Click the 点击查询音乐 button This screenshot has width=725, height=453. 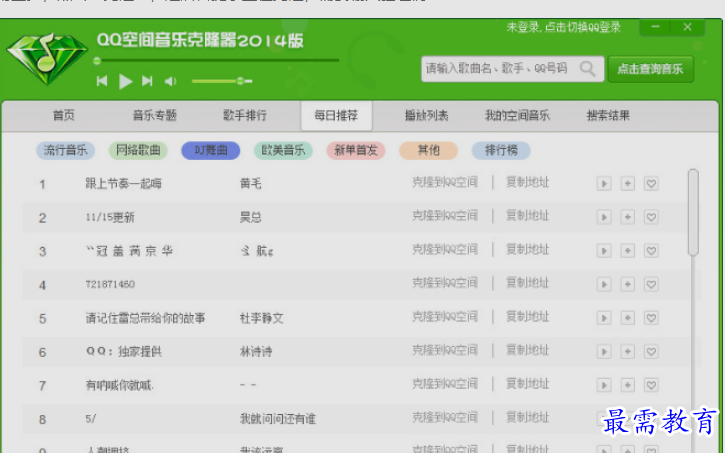(x=651, y=69)
